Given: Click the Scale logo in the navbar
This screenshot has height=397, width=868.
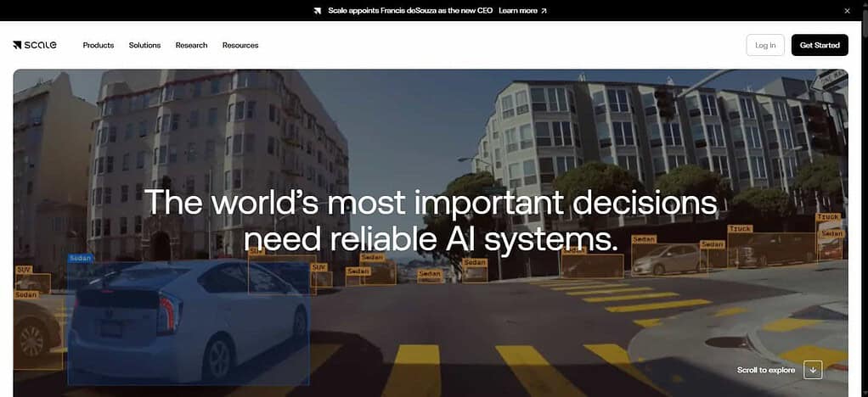Looking at the screenshot, I should 34,45.
